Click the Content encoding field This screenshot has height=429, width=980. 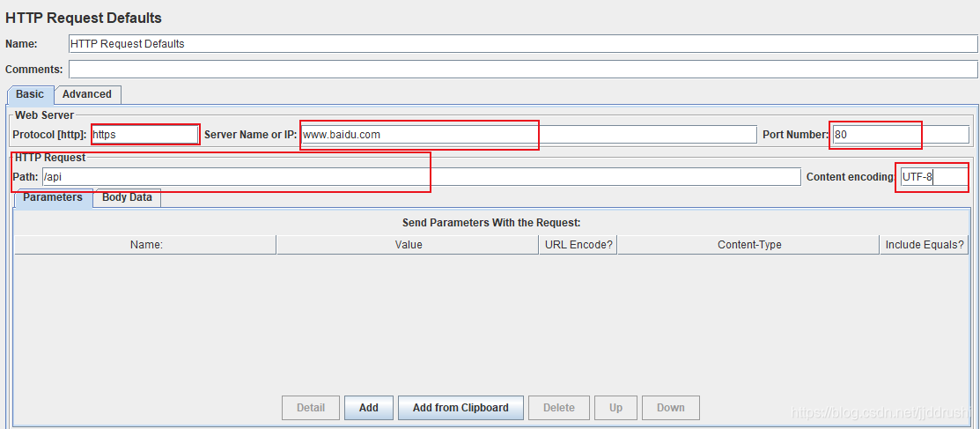coord(934,177)
